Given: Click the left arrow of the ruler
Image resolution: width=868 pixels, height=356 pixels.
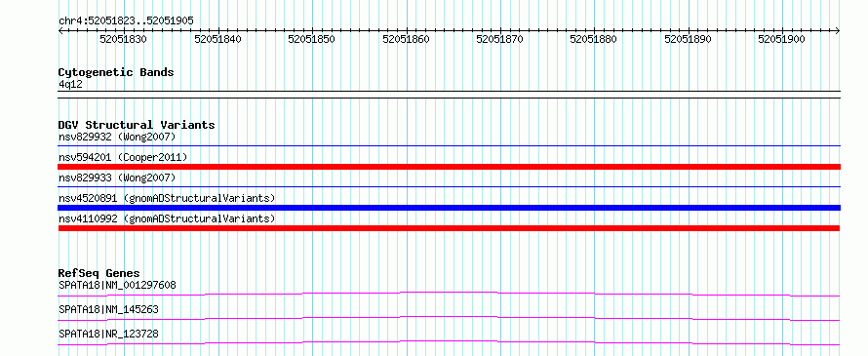Looking at the screenshot, I should point(60,31).
